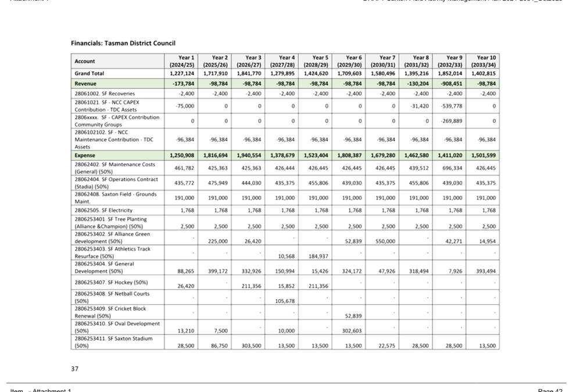
Task: Select 'SF Tree Planting (Alliance &Champion)' label
Action: click(111, 222)
